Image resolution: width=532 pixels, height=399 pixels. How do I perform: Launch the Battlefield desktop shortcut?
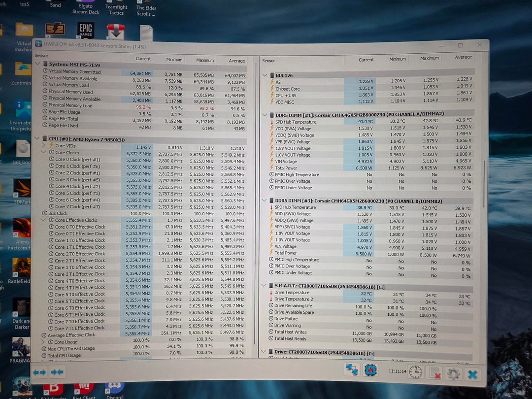(x=20, y=271)
